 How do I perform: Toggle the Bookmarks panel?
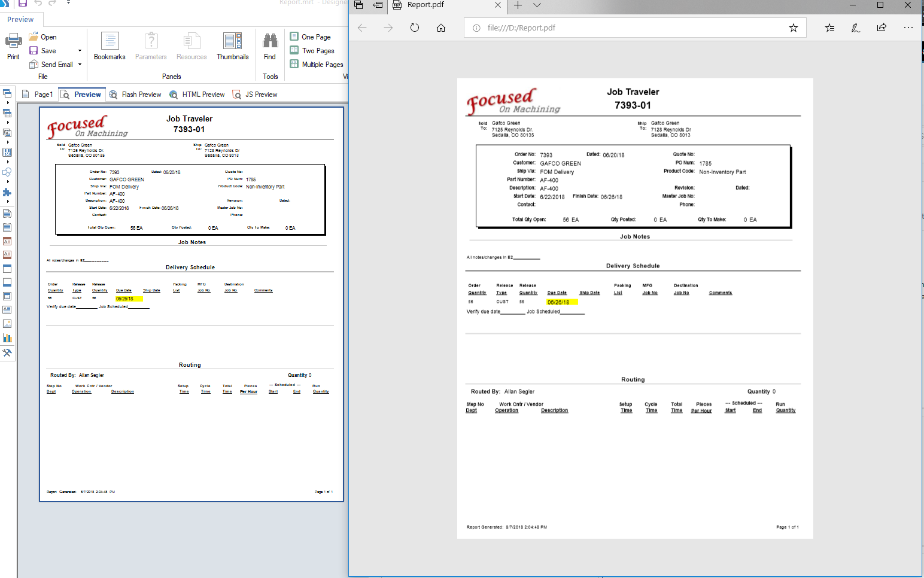(x=110, y=47)
